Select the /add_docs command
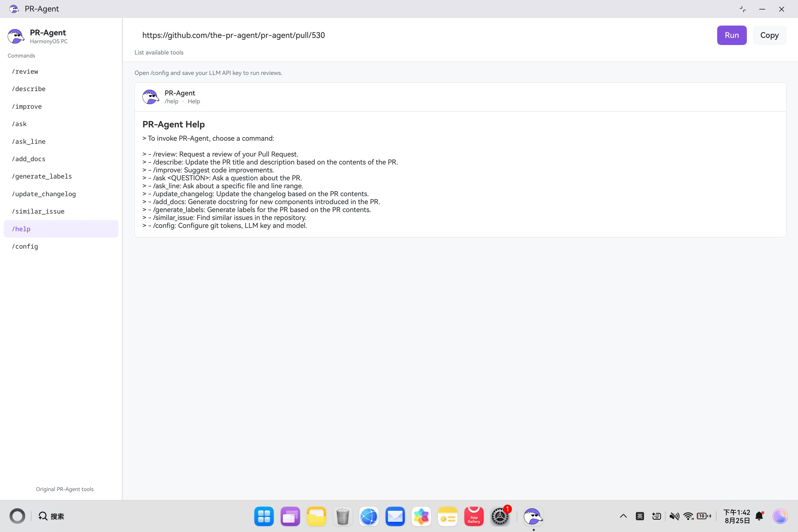 [x=61, y=159]
